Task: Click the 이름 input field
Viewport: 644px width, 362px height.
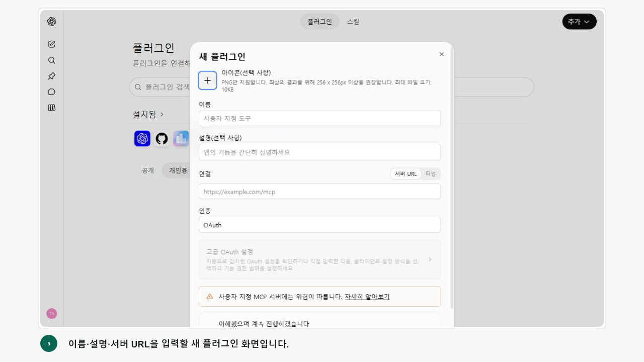Action: pyautogui.click(x=319, y=118)
